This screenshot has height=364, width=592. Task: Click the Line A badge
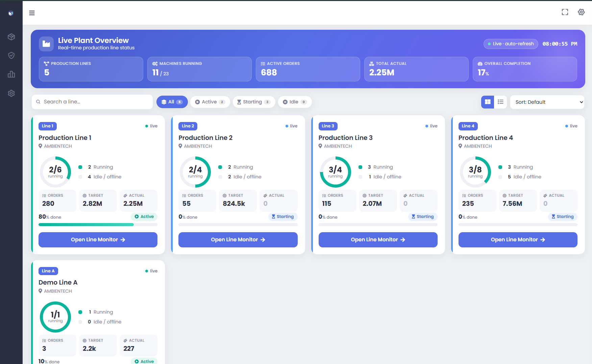48,271
